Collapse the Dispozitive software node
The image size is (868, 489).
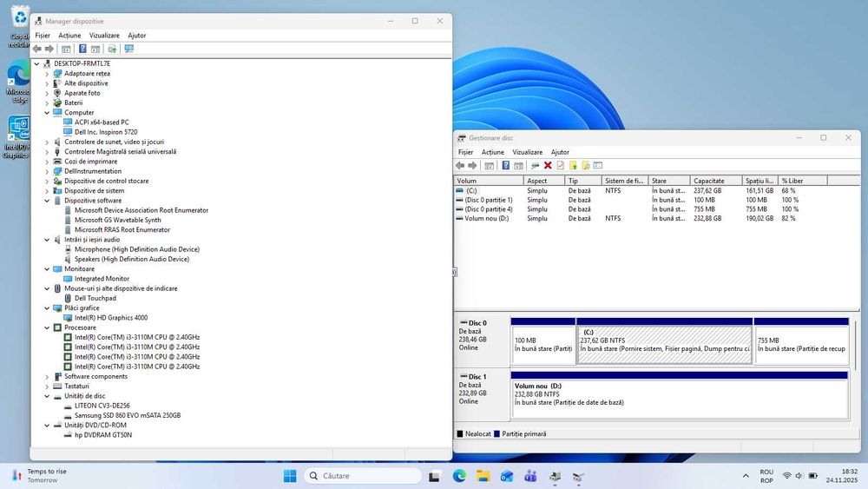pos(47,201)
